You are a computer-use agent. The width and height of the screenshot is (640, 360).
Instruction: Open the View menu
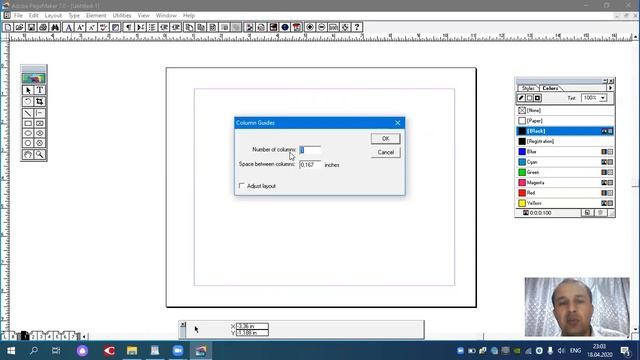143,16
